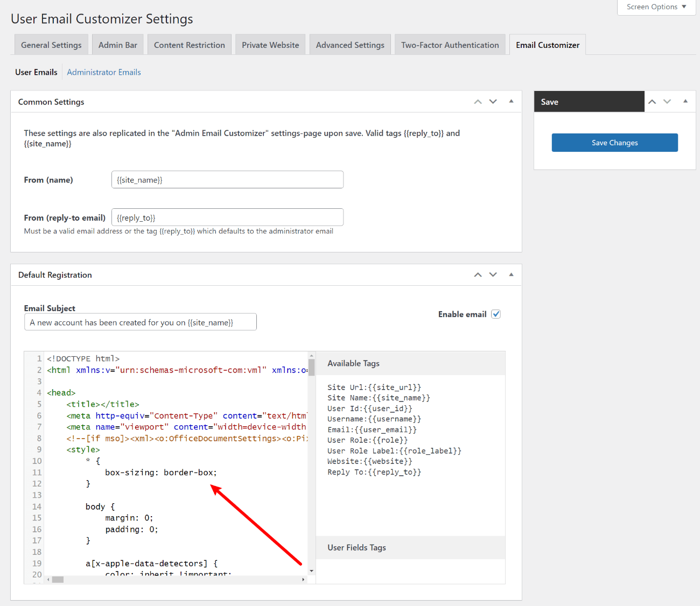Move Common Settings panel down arrow
700x606 pixels.
pyautogui.click(x=493, y=102)
